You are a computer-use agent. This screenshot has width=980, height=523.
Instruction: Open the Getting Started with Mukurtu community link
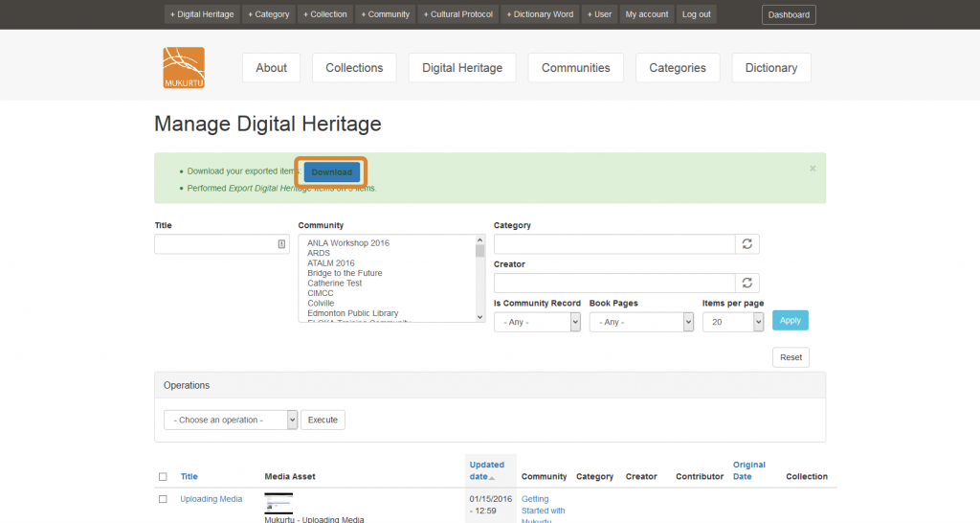(x=544, y=510)
